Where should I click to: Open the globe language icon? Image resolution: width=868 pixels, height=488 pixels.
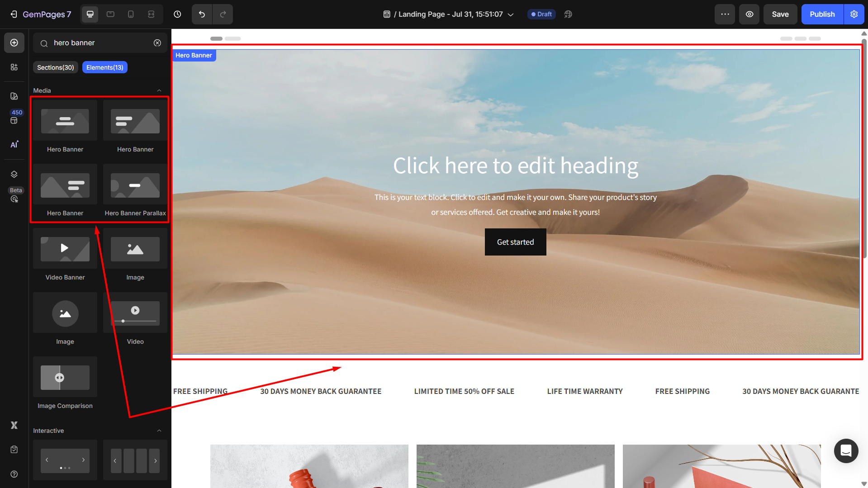(568, 14)
